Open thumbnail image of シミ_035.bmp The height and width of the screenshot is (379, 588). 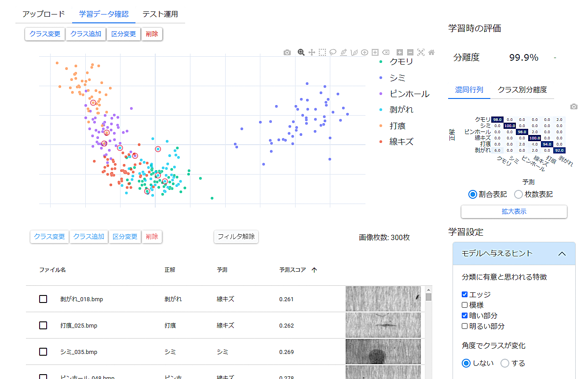point(383,352)
